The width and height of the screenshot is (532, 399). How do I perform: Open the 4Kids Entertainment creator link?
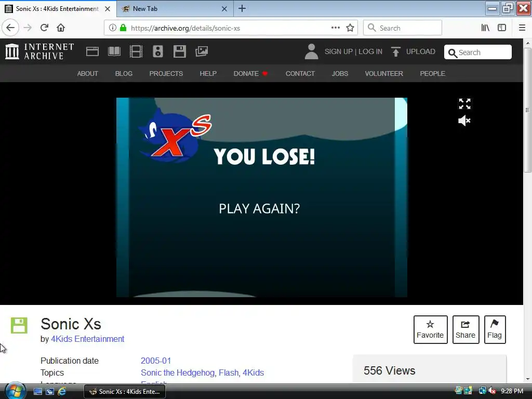87,339
